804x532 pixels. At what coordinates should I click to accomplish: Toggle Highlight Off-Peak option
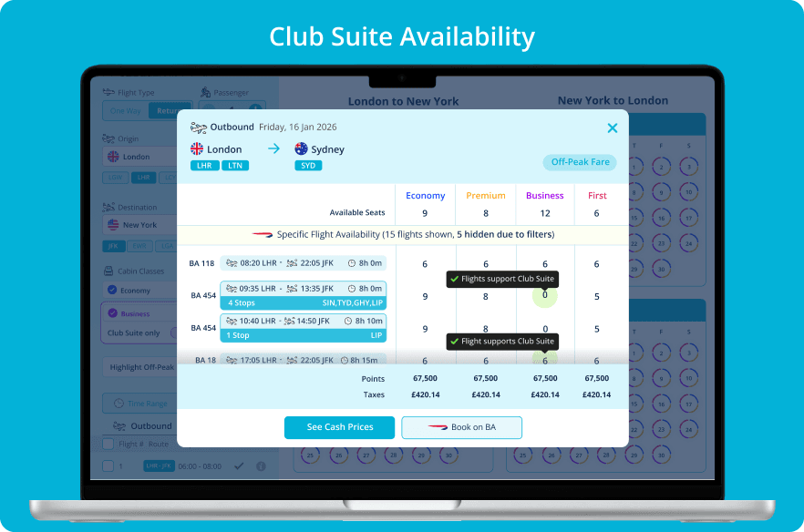pyautogui.click(x=141, y=367)
